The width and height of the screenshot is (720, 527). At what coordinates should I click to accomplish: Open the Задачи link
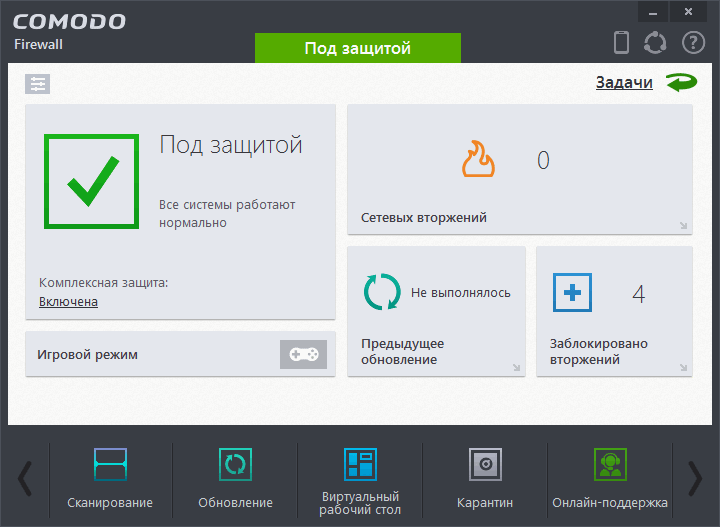click(x=624, y=83)
